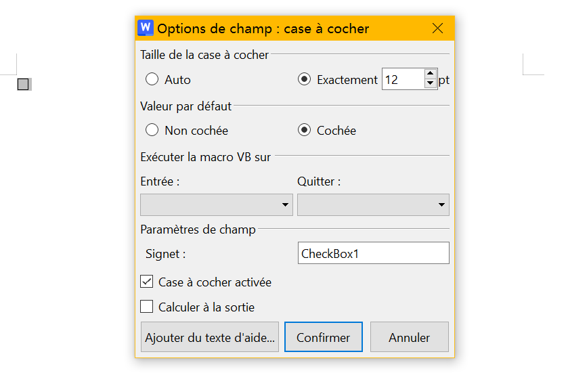The image size is (568, 392).
Task: Open Ajouter du texte d'aide dialog
Action: pyautogui.click(x=209, y=336)
